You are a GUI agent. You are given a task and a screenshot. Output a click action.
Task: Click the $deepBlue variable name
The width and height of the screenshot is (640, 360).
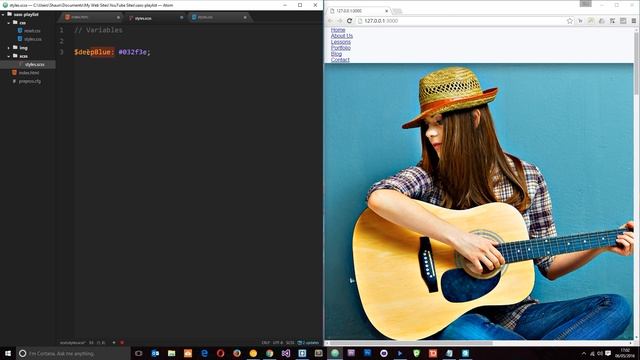point(94,52)
